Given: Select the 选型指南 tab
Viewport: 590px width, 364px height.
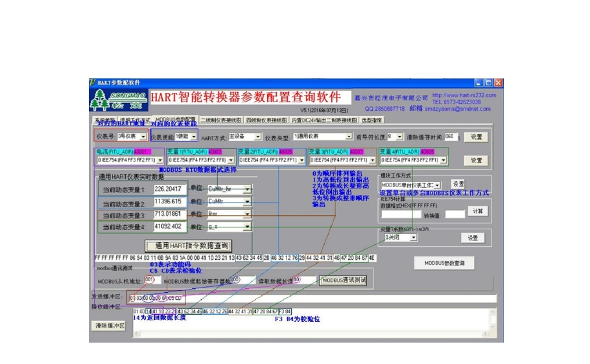Looking at the screenshot, I should pos(372,120).
